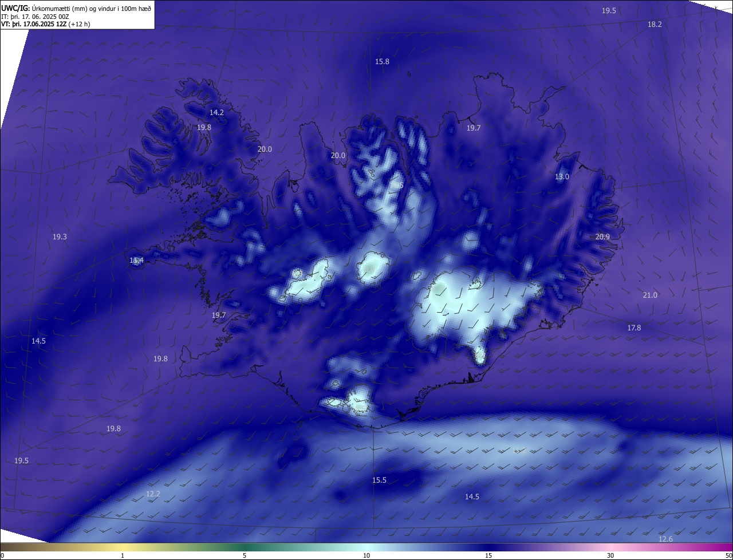Click the 1 tick on the colorbar

click(x=123, y=555)
